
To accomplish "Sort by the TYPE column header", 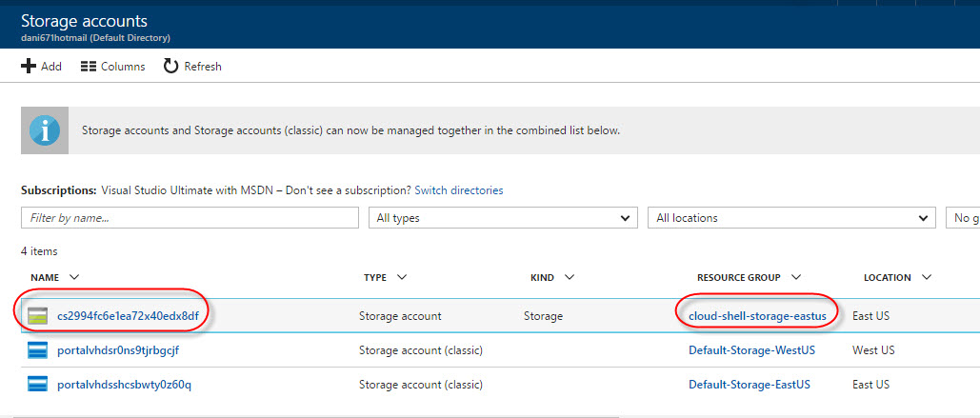I will pyautogui.click(x=375, y=278).
